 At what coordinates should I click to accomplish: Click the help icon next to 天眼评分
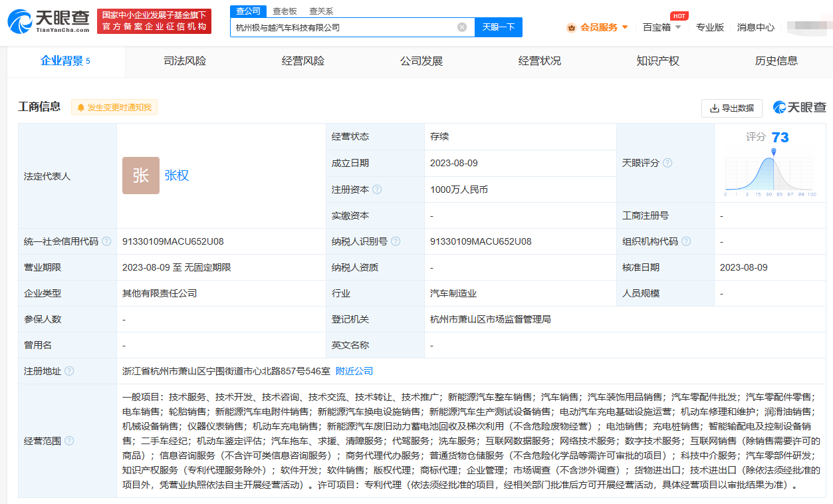tap(667, 163)
